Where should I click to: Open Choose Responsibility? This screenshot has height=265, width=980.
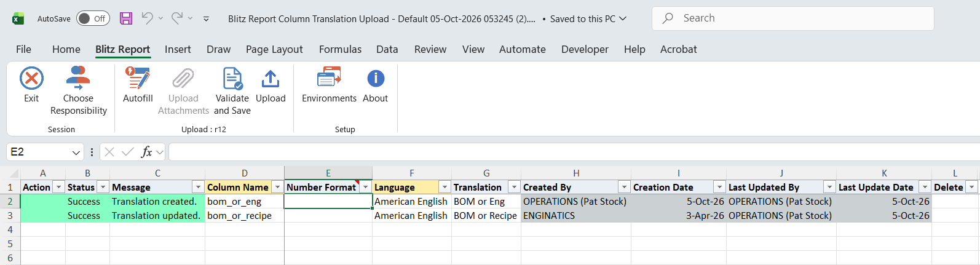[78, 91]
